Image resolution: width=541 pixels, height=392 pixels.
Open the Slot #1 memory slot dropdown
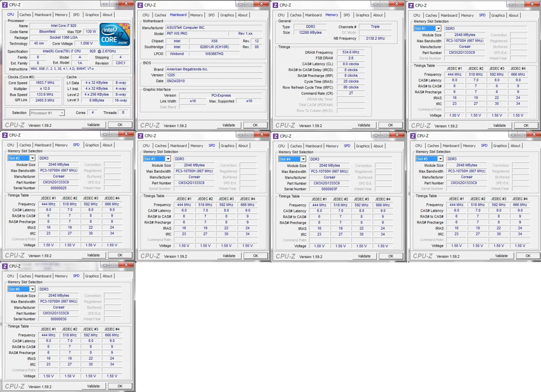point(438,29)
